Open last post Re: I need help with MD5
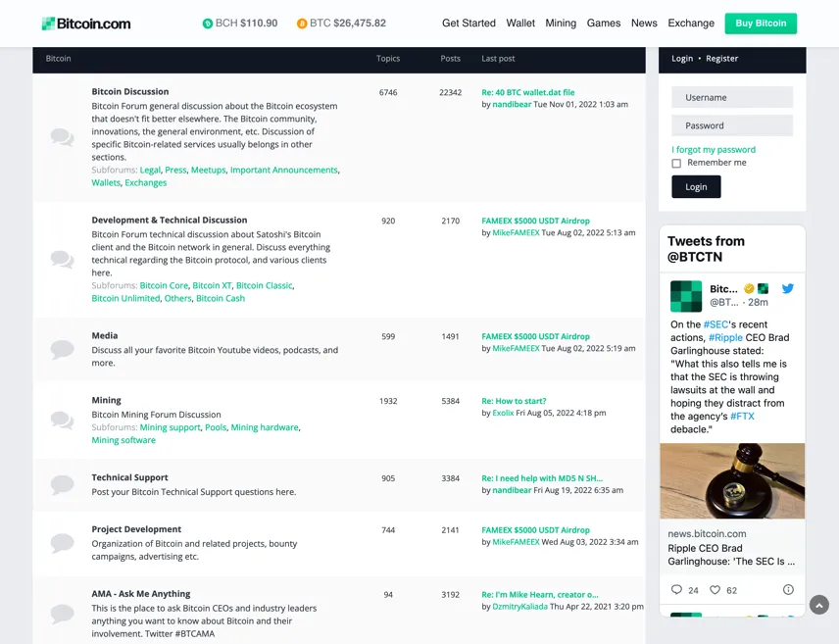 tap(542, 478)
